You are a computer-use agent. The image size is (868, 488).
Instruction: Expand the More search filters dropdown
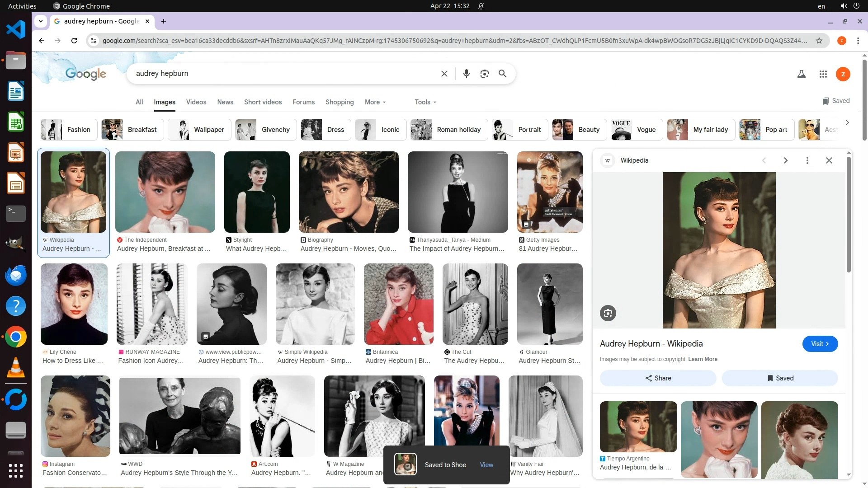(375, 102)
